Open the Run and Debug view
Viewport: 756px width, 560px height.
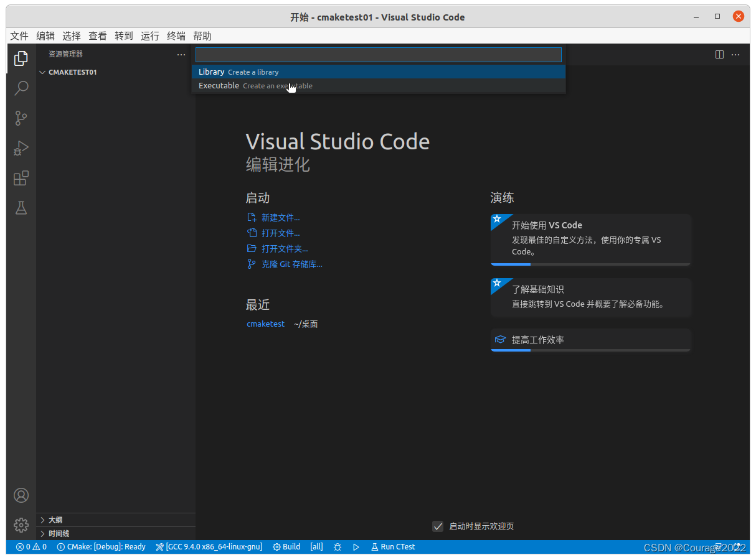(21, 148)
